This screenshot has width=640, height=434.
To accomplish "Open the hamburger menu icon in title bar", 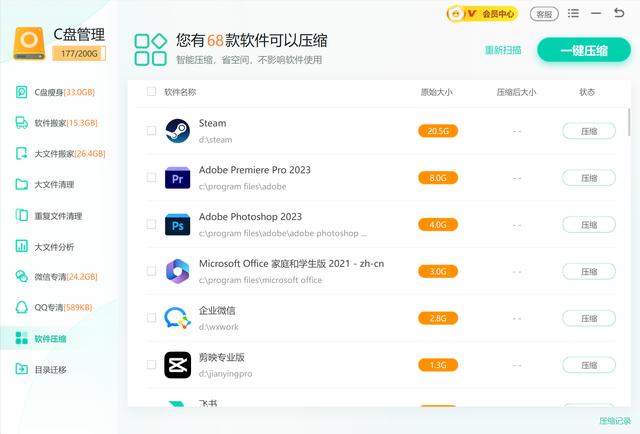I will pyautogui.click(x=573, y=13).
